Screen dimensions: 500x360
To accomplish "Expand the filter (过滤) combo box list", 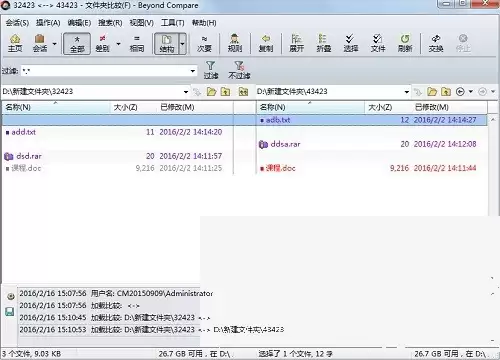I will click(193, 71).
